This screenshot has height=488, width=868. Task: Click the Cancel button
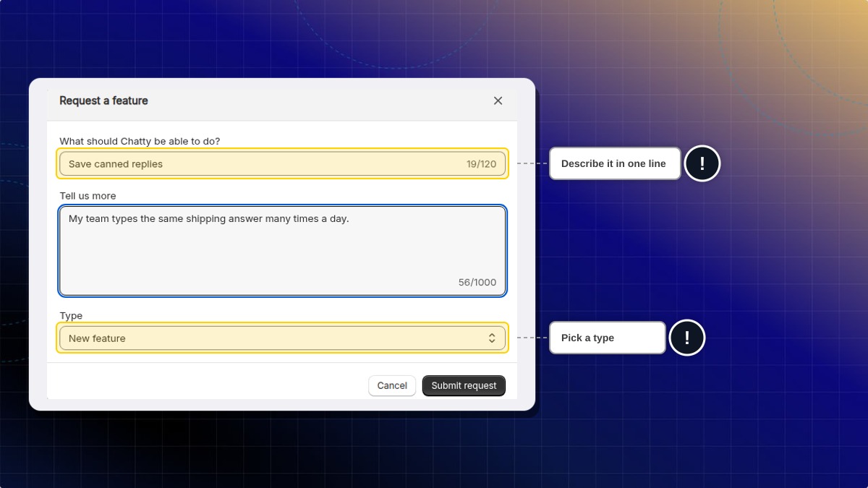tap(392, 385)
